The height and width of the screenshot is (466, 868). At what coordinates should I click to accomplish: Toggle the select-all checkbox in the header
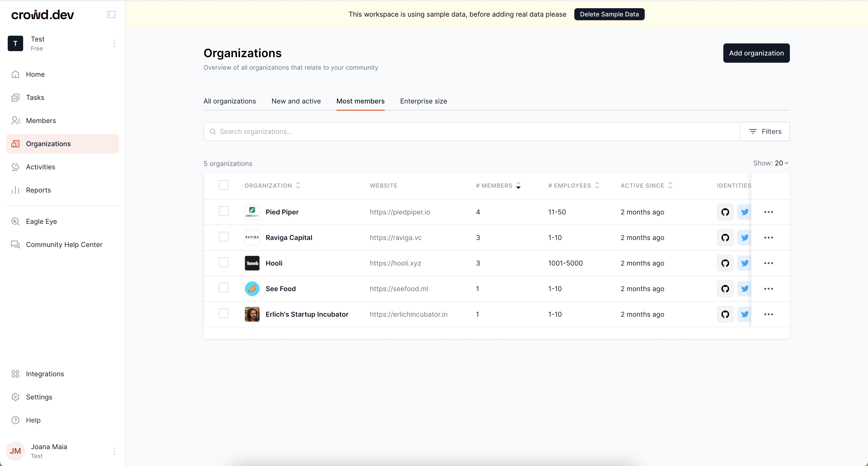[224, 185]
